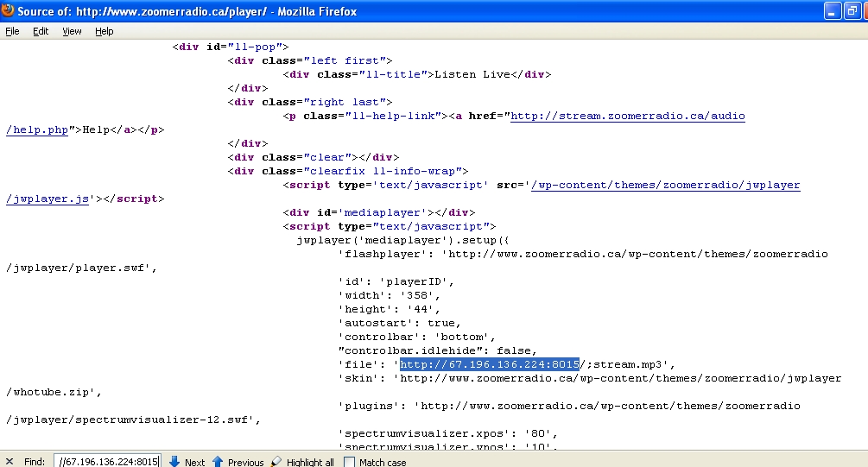The height and width of the screenshot is (467, 868).
Task: Click the ;stream.mp3 text
Action: click(624, 364)
